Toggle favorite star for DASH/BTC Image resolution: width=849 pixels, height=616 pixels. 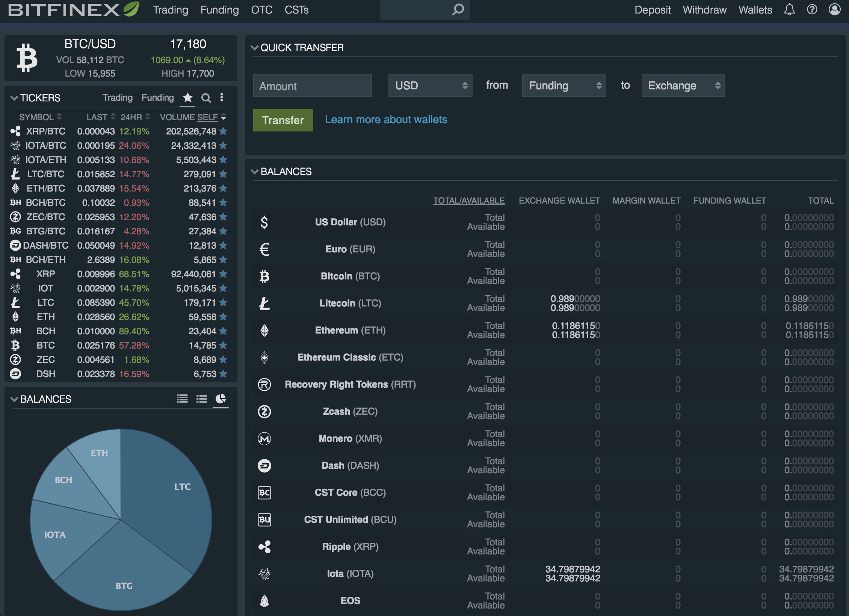click(223, 245)
